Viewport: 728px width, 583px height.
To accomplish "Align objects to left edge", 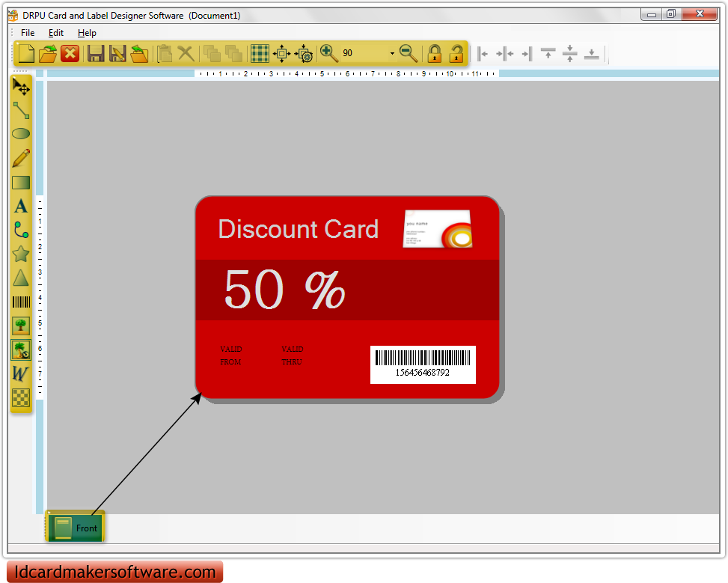I will 483,54.
